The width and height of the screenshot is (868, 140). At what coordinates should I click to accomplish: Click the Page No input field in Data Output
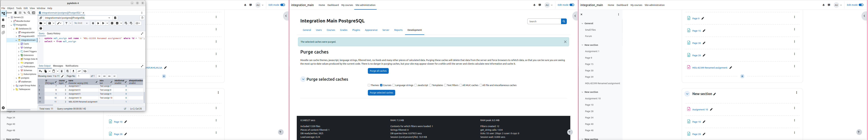pyautogui.click(x=83, y=76)
